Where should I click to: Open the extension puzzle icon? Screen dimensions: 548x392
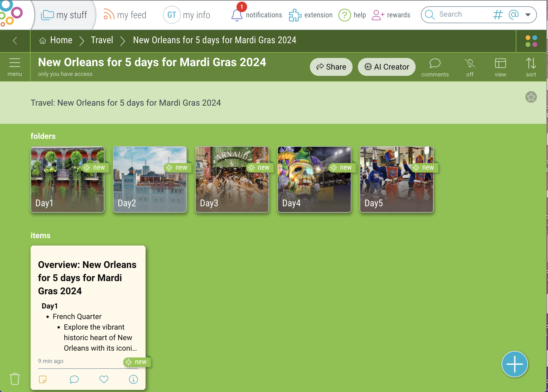click(295, 15)
